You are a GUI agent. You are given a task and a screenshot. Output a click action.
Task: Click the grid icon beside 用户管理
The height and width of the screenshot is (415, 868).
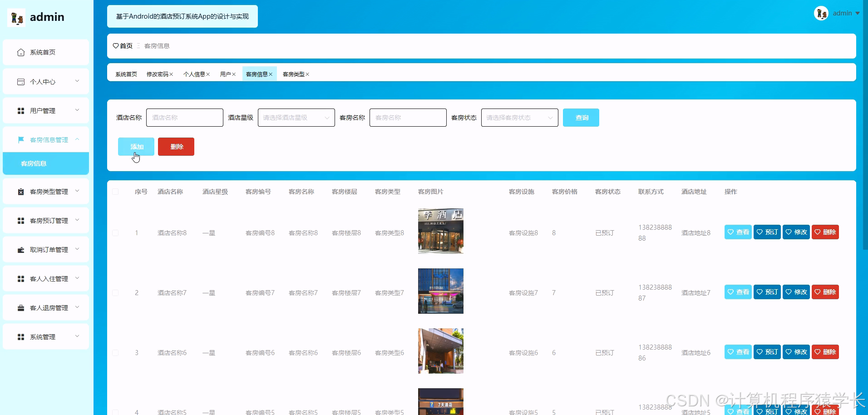pyautogui.click(x=21, y=111)
